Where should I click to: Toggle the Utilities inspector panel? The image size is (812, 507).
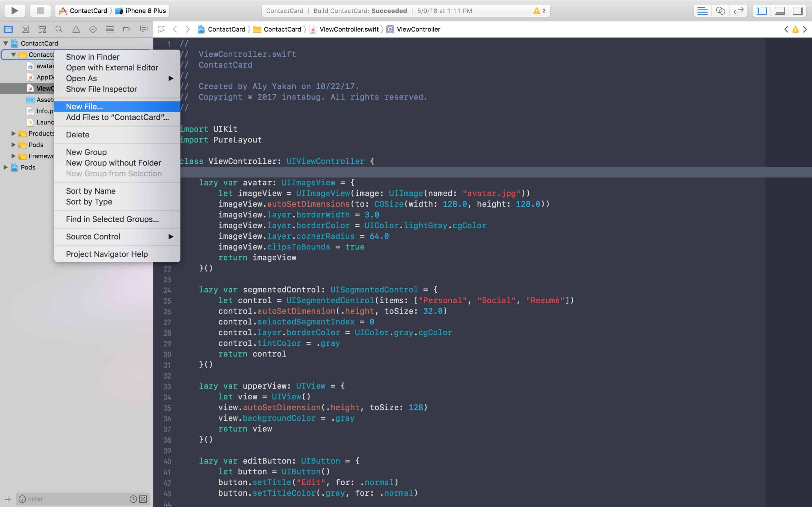point(797,11)
